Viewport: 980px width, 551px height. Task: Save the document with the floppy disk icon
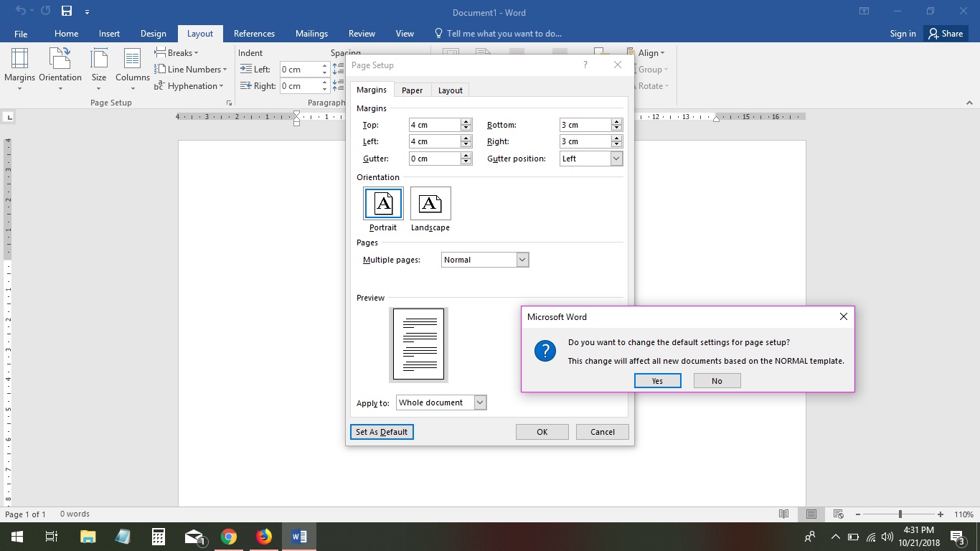click(67, 11)
